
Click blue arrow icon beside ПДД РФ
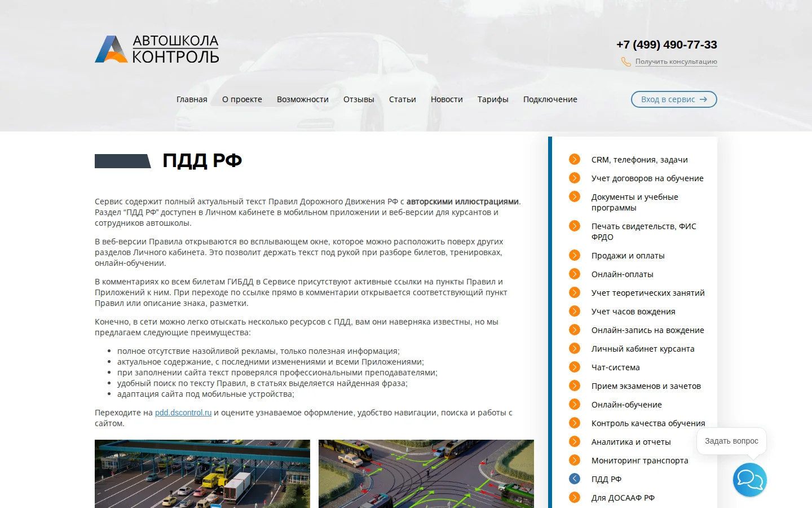tap(575, 479)
